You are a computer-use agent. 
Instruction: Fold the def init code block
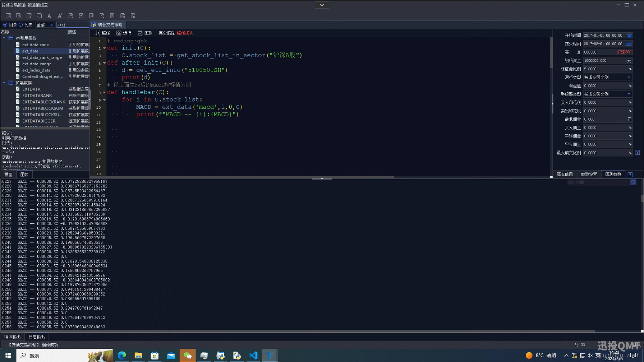104,48
